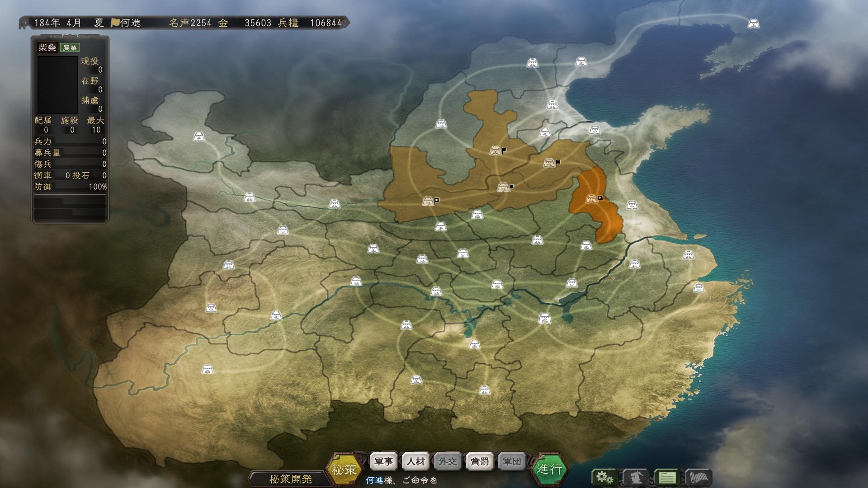
Task: Select the 軍団 command
Action: click(x=512, y=462)
